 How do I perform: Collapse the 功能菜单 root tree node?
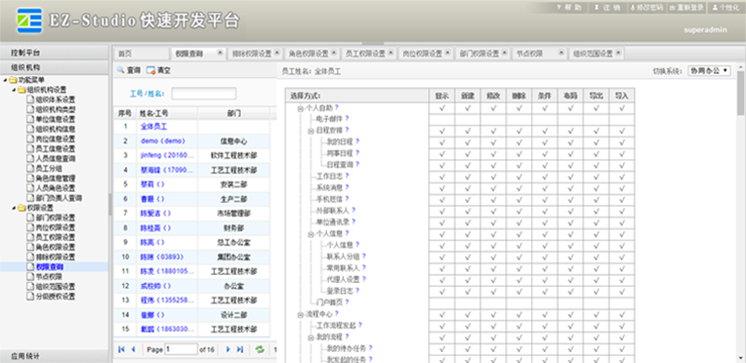5,80
